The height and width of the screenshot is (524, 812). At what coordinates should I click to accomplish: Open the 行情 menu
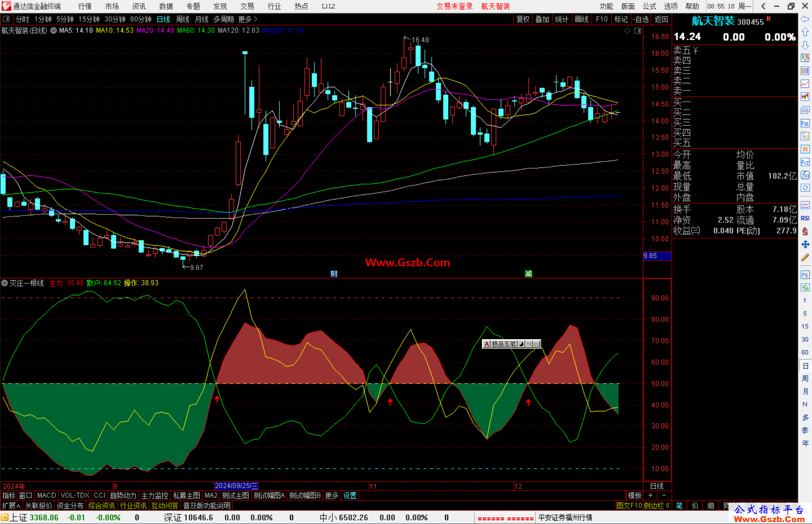point(85,6)
